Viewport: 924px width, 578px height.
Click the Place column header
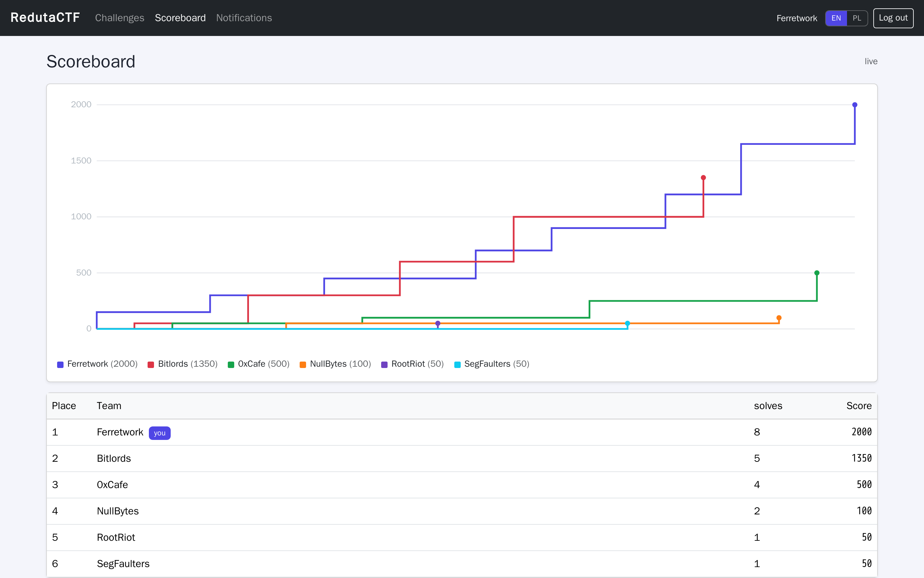coord(64,406)
